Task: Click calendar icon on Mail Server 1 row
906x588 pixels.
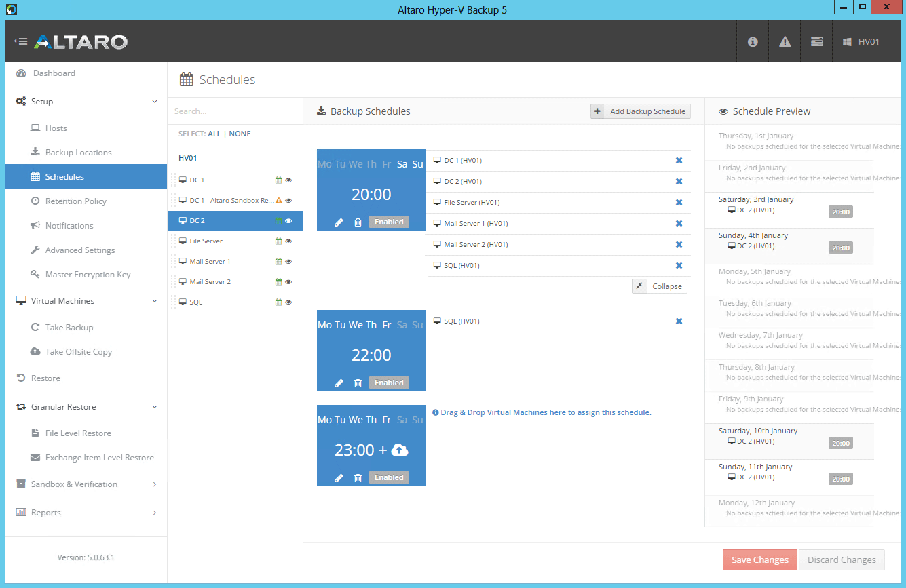Action: 278,262
